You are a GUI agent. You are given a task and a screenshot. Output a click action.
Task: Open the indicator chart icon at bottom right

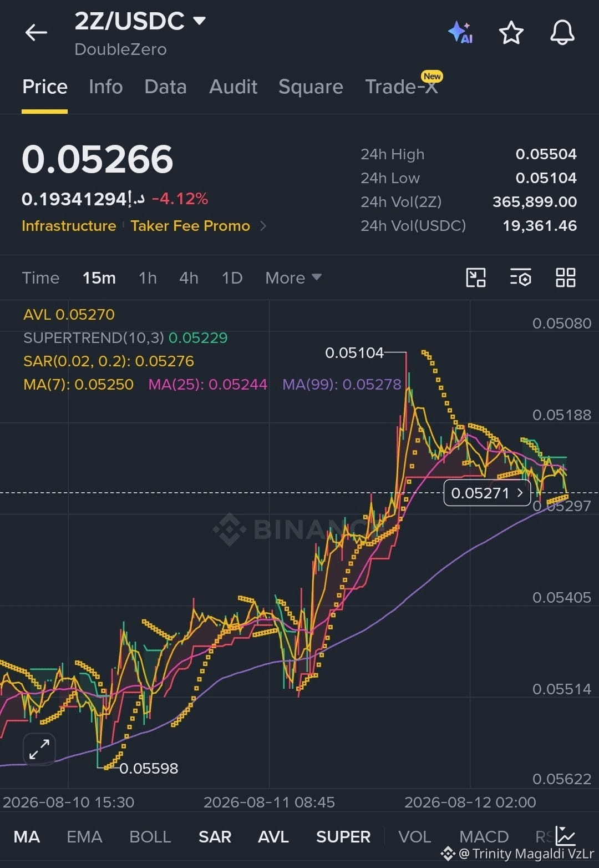click(565, 836)
